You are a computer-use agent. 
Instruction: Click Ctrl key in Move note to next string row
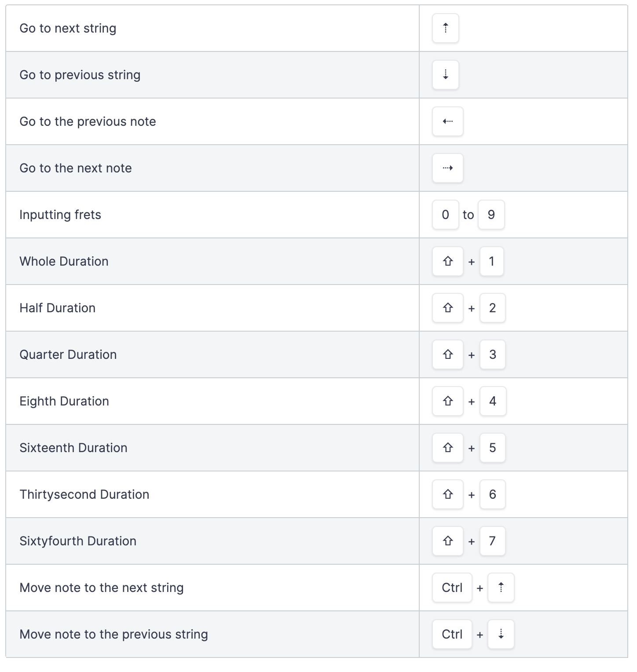click(452, 588)
